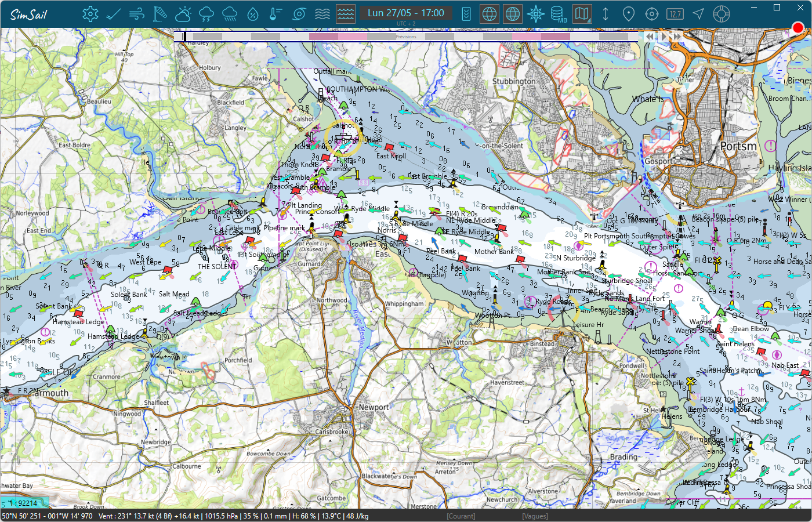Viewport: 812px width, 522px height.
Task: Show the rain precipitation layer
Action: tap(230, 14)
